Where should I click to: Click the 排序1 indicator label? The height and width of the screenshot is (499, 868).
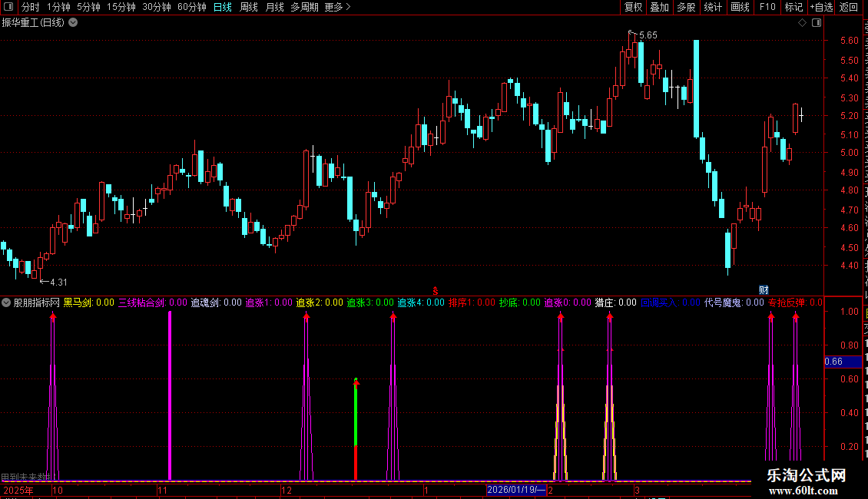(x=472, y=302)
